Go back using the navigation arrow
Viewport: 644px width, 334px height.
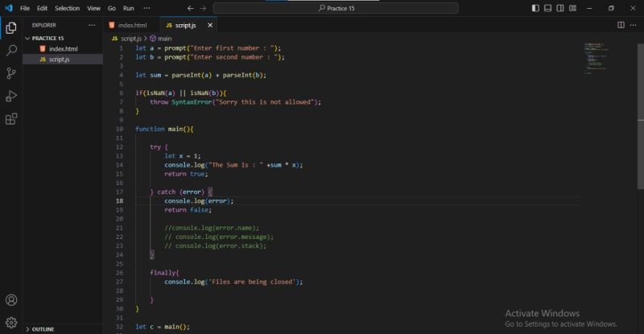point(190,8)
